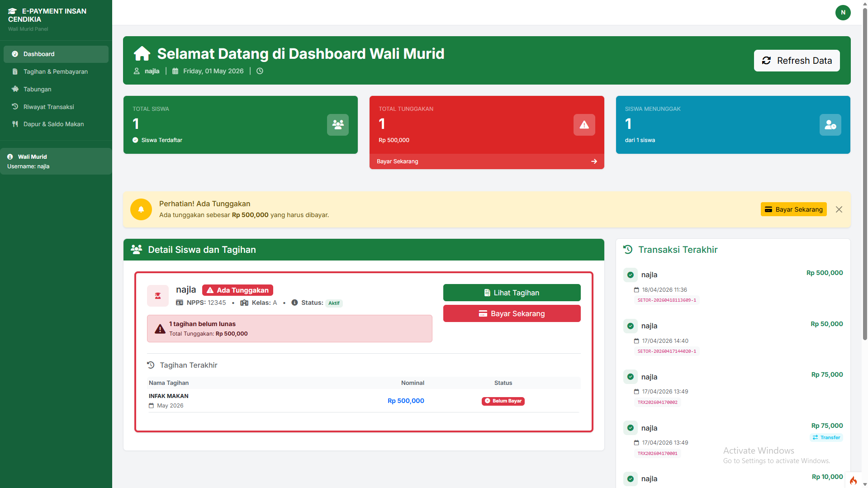Click transaction code SETOR-20260417144020-1
The width and height of the screenshot is (868, 488).
coord(667,351)
